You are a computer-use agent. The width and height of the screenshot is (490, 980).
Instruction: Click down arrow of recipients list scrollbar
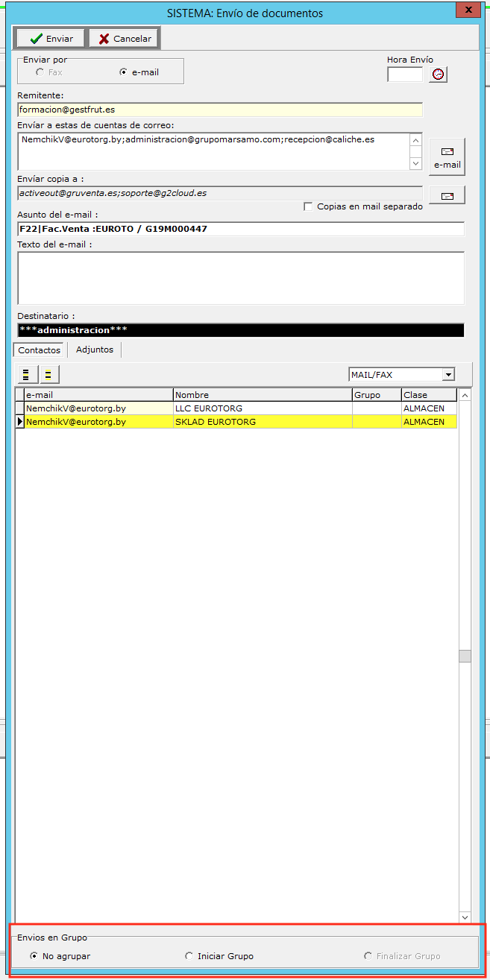tap(416, 163)
